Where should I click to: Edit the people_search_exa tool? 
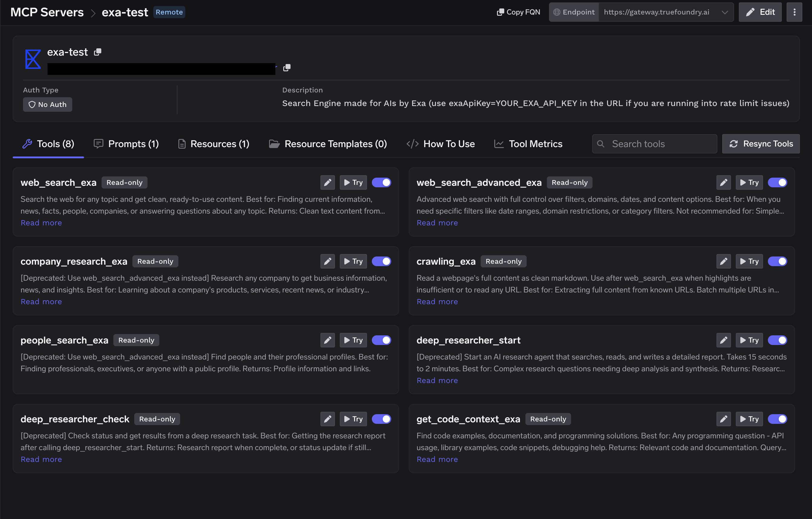tap(327, 340)
